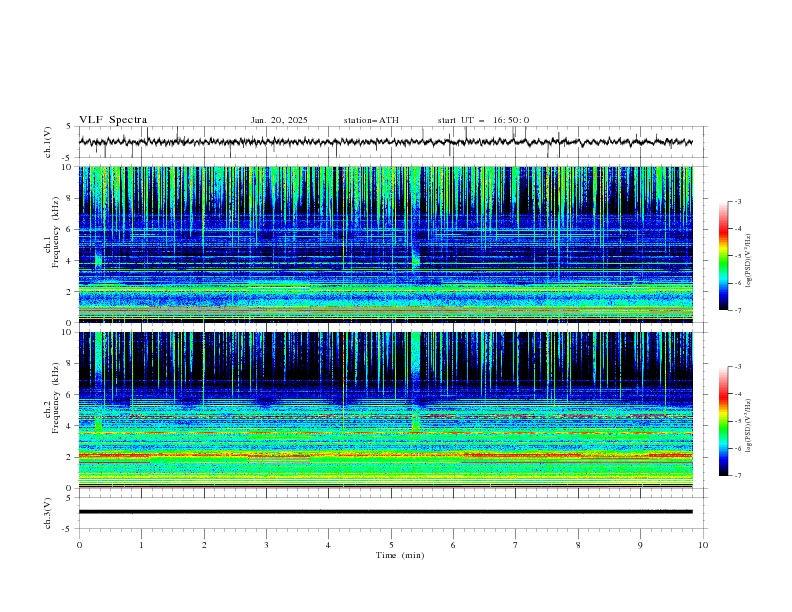The image size is (792, 612).
Task: Click the upper PSD color bar
Action: [x=724, y=256]
